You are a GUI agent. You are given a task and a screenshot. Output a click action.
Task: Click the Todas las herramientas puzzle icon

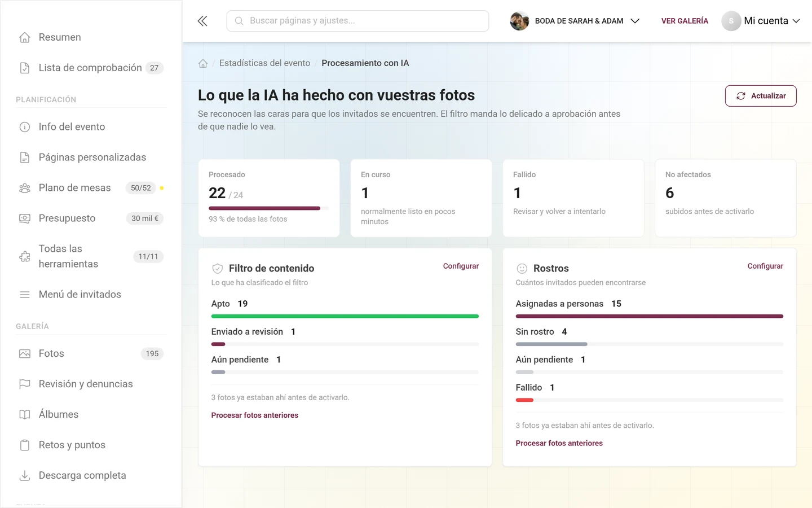pos(25,256)
